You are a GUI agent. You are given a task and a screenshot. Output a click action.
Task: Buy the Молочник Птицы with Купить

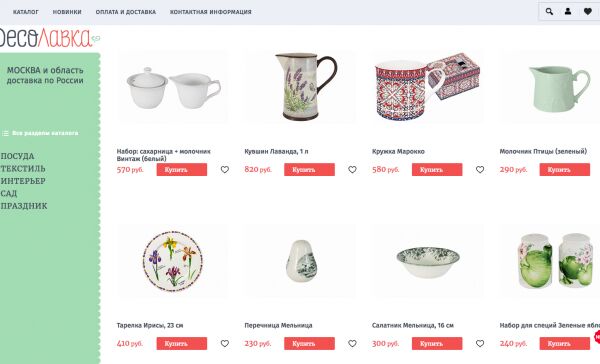tap(564, 170)
